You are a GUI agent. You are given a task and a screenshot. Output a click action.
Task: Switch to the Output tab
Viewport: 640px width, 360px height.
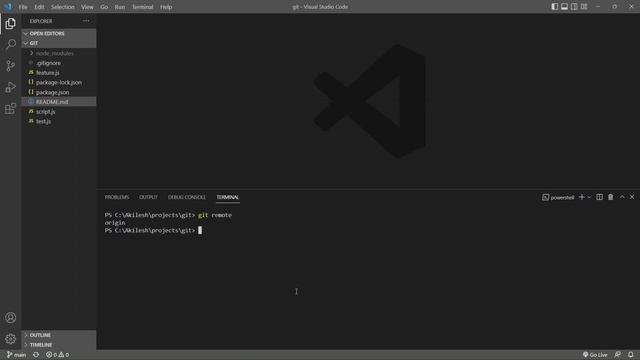[148, 197]
